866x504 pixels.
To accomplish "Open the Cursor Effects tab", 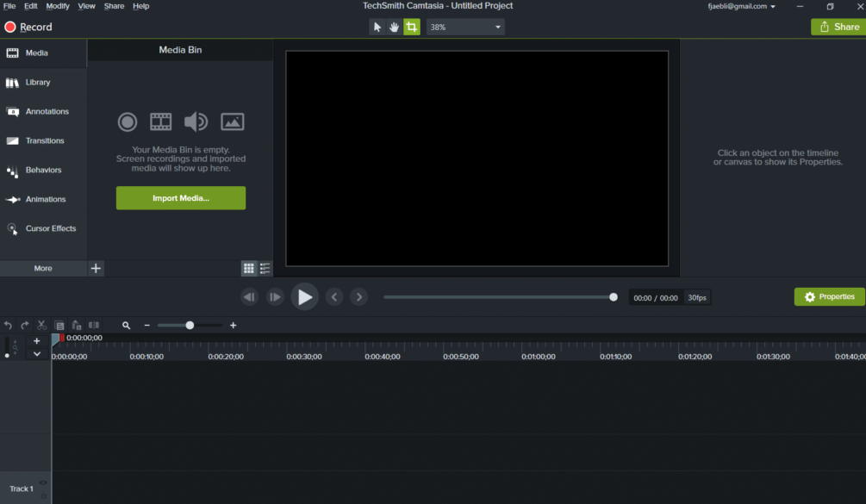I will (x=43, y=228).
